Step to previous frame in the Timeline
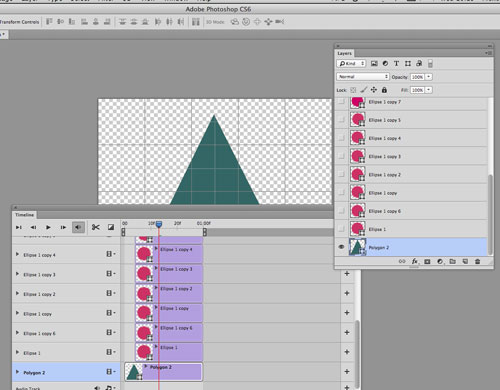The image size is (500, 390). pyautogui.click(x=33, y=227)
